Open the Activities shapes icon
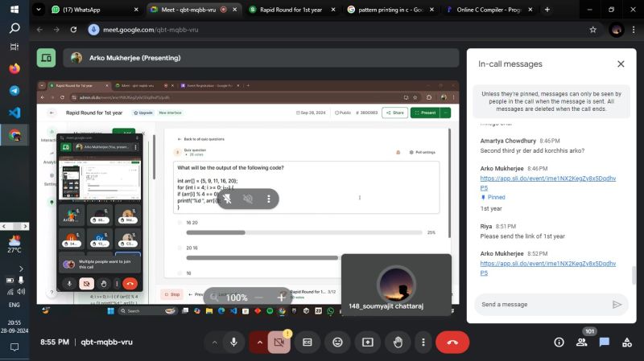 (x=627, y=343)
